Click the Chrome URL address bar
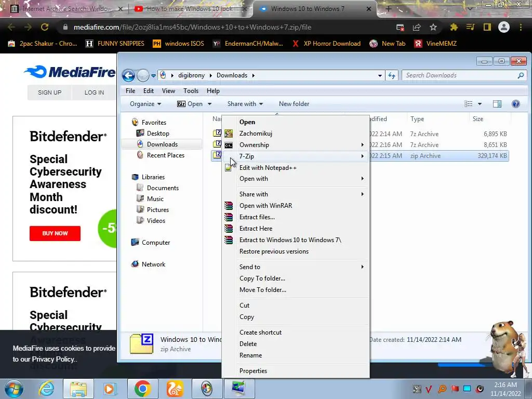 point(228,27)
